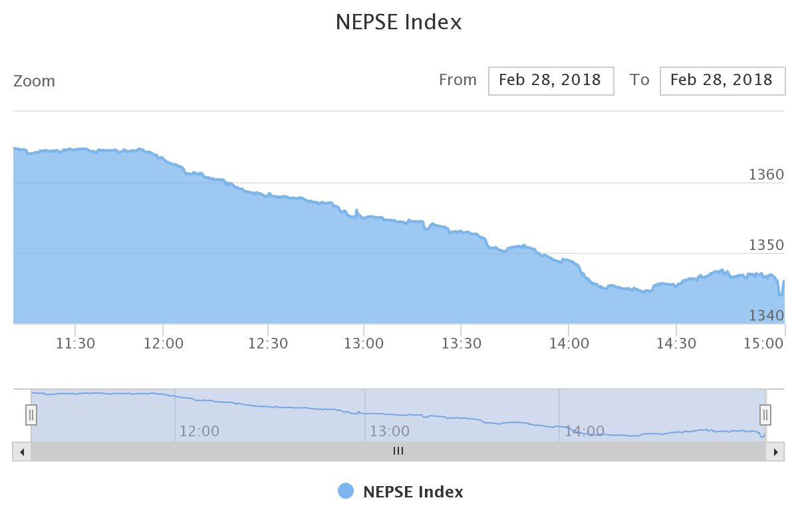The image size is (798, 532).
Task: Edit the From date field
Action: tap(551, 80)
